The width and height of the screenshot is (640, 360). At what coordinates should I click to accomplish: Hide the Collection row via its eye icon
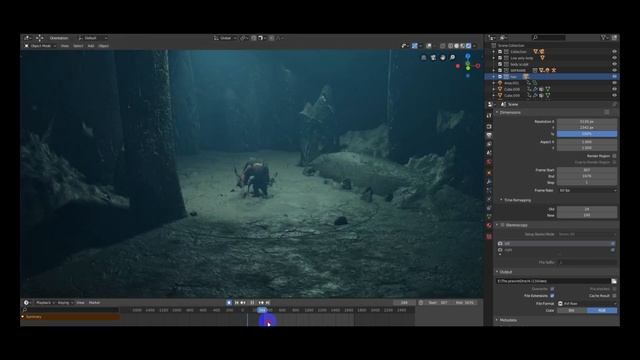click(x=614, y=52)
